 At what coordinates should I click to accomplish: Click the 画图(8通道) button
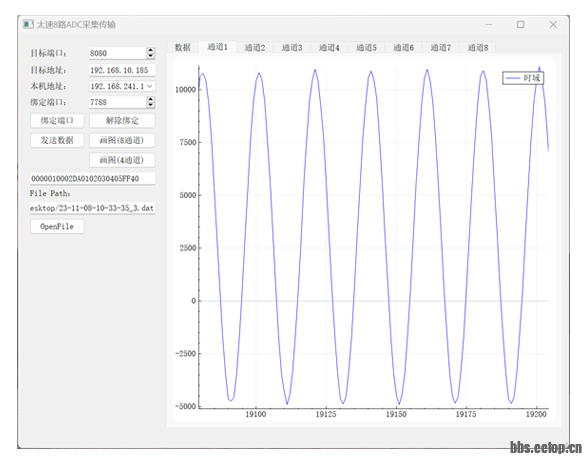[x=122, y=140]
